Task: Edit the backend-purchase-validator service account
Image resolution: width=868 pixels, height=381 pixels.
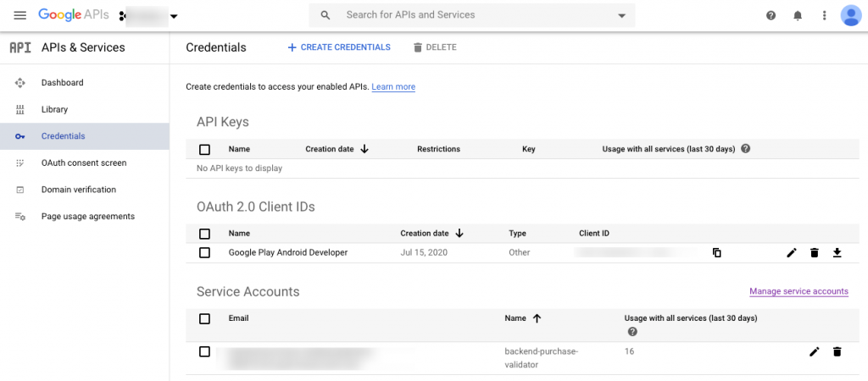Action: pyautogui.click(x=815, y=351)
